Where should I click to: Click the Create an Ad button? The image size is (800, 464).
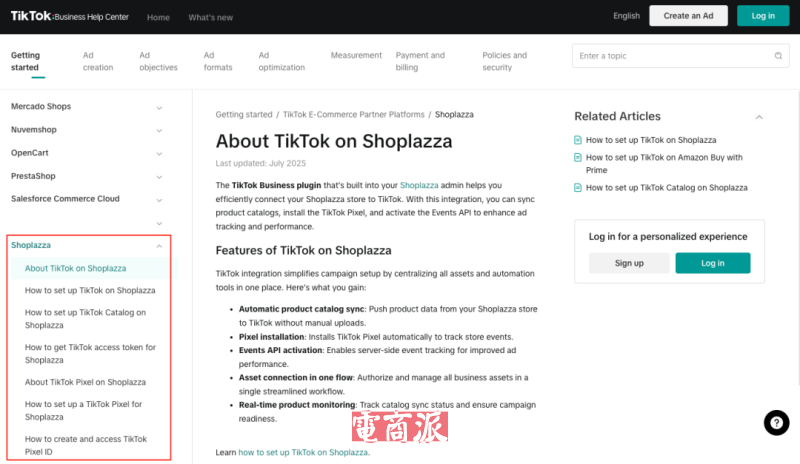[688, 16]
